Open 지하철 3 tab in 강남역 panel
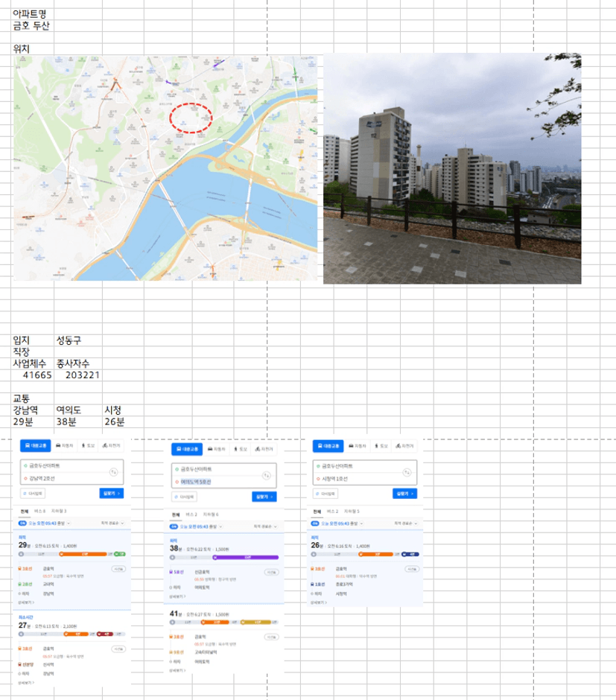The width and height of the screenshot is (616, 700). click(59, 511)
